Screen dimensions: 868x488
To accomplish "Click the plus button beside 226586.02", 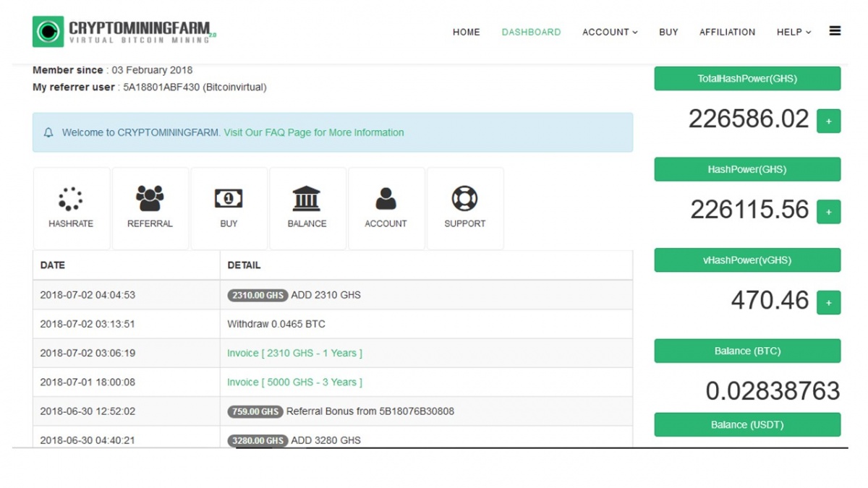I will (829, 121).
